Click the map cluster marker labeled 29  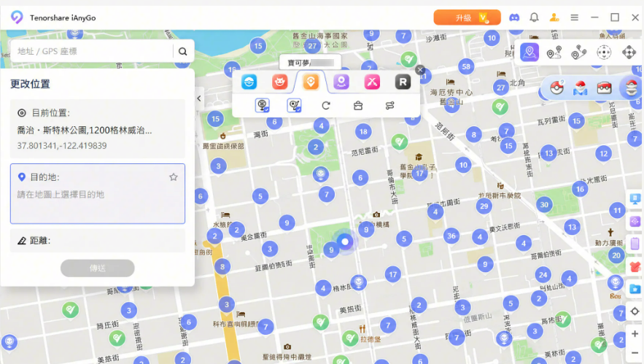point(484,206)
